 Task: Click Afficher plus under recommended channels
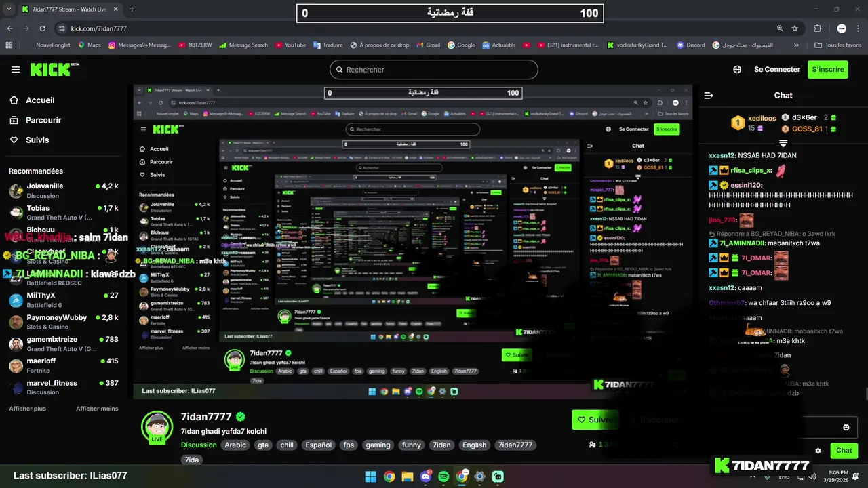[x=27, y=409]
